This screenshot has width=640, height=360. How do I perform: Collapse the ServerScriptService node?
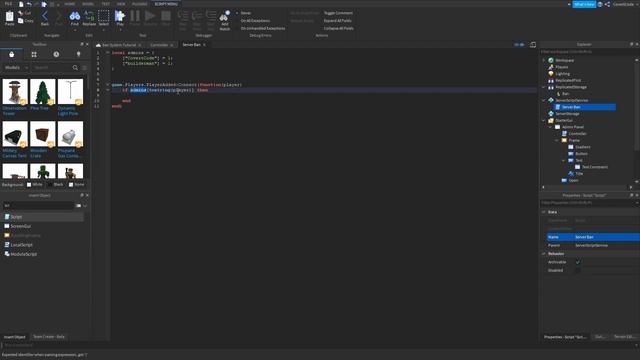pos(544,100)
